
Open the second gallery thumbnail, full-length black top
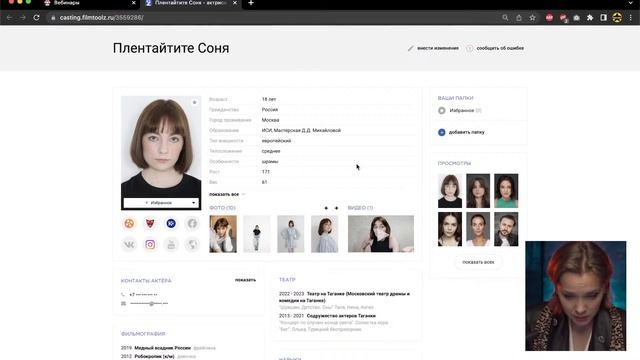tap(257, 234)
